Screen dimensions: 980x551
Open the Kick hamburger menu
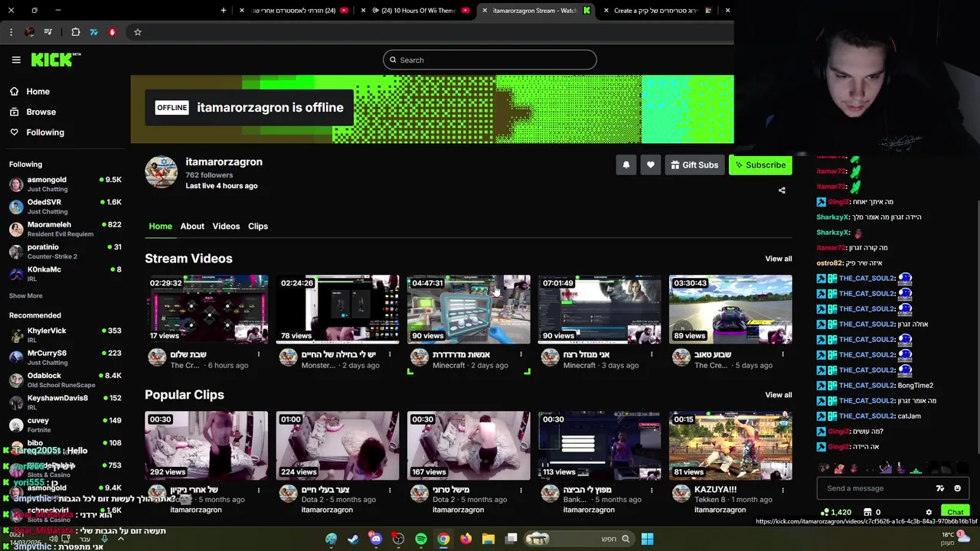16,60
